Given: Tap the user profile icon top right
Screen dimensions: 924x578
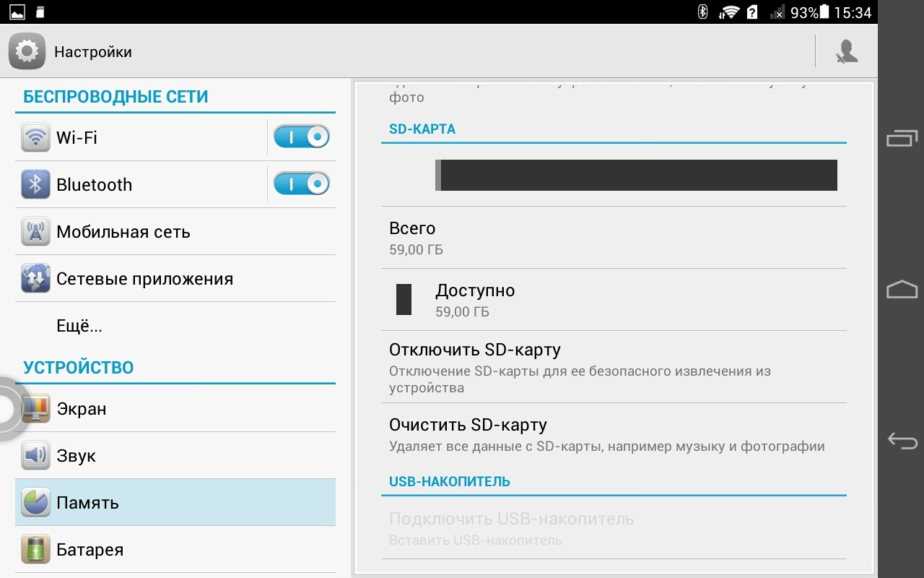Looking at the screenshot, I should pyautogui.click(x=846, y=52).
